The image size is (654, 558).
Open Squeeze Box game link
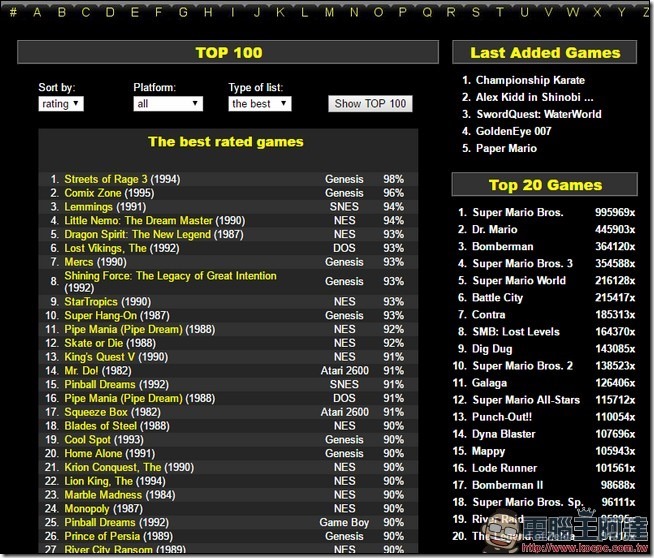96,412
